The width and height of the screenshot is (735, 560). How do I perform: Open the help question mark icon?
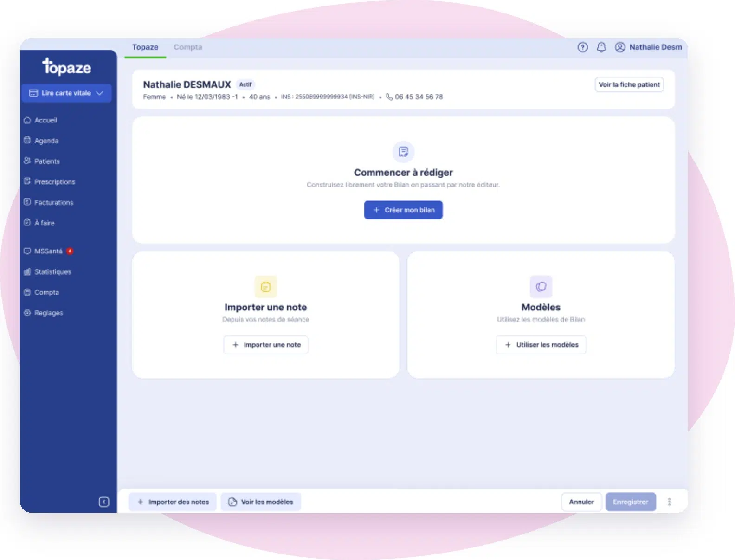tap(582, 47)
